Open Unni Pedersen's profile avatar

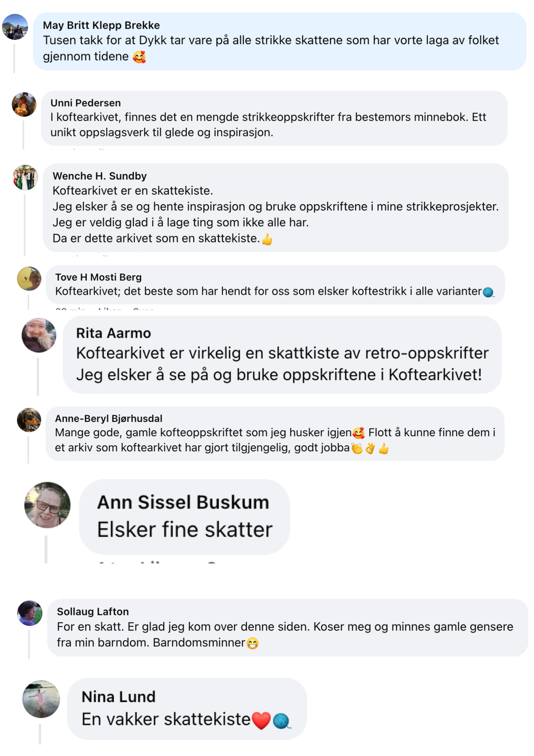click(x=24, y=105)
